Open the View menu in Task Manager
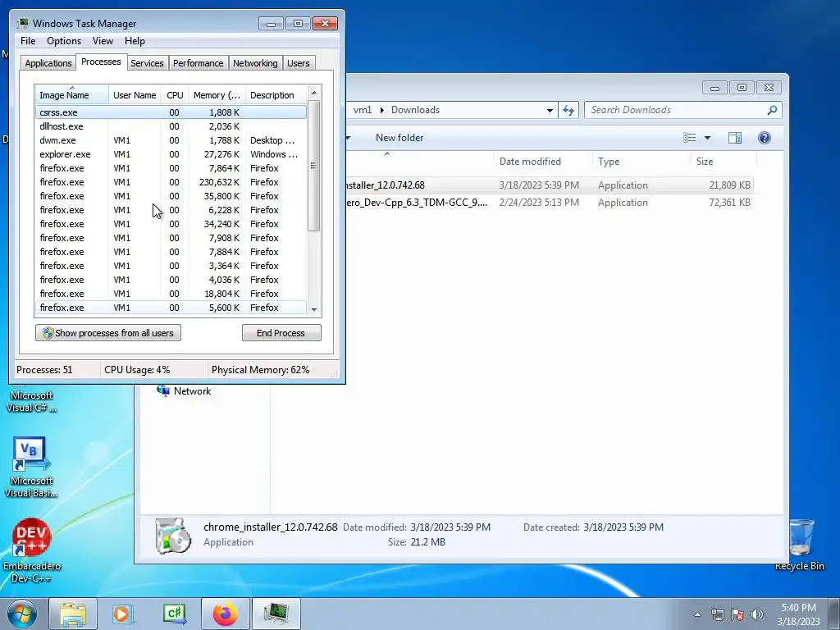The height and width of the screenshot is (630, 840). point(103,41)
